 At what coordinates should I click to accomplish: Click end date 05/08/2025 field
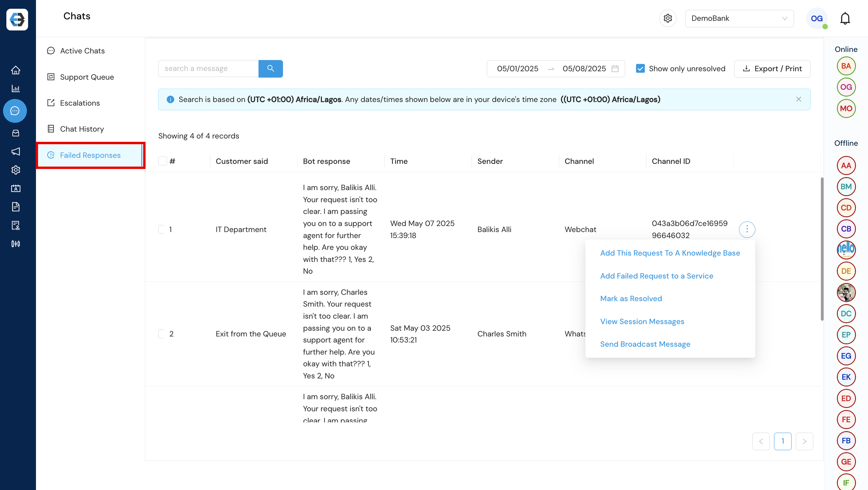click(x=584, y=69)
